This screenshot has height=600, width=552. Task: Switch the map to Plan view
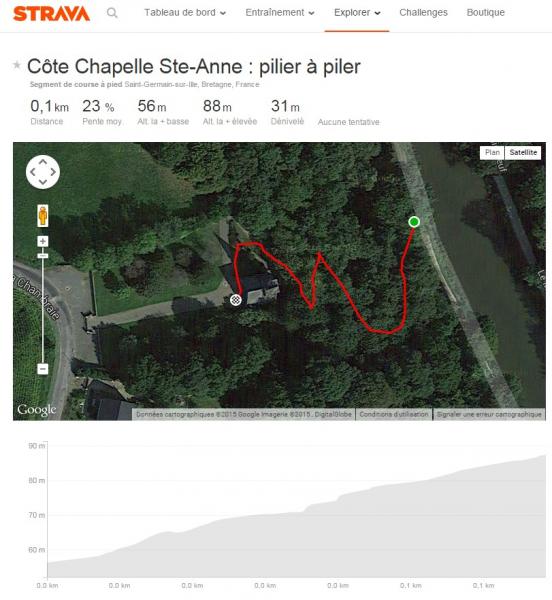[x=492, y=152]
